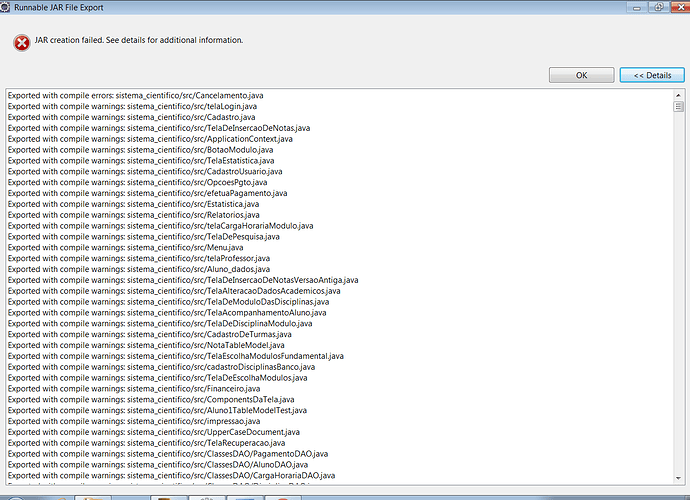Maximize the Runnable JAR File Export dialog
Viewport: 690px width, 500px height.
[x=659, y=7]
